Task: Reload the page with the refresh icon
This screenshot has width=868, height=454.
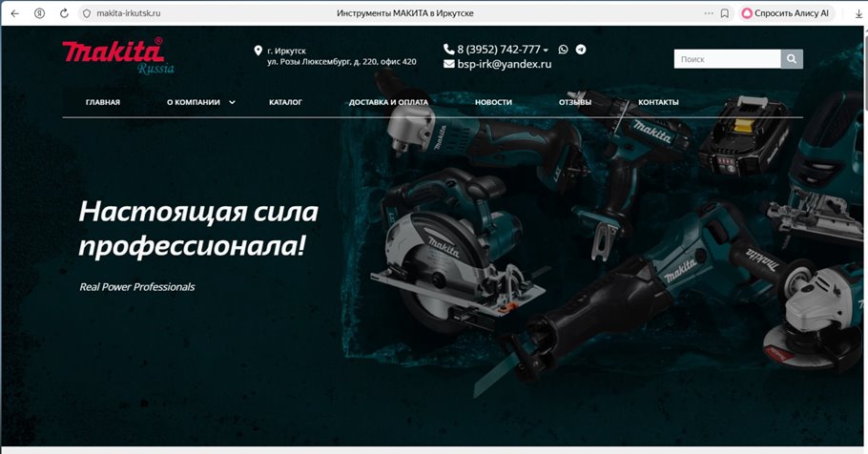Action: pyautogui.click(x=64, y=13)
